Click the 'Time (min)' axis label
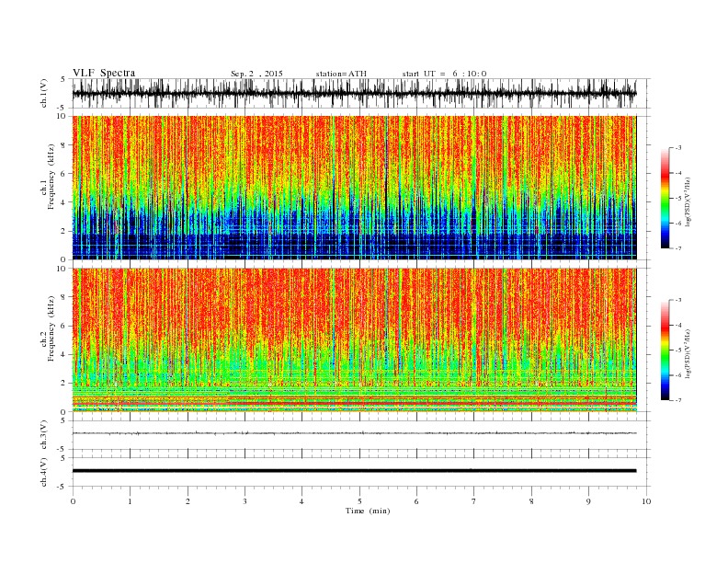 (368, 511)
